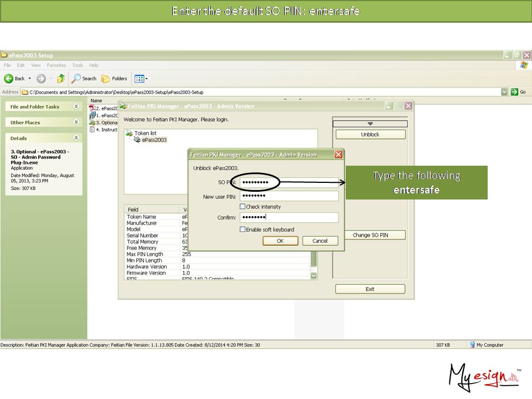Click the Go button beside the address bar
Screen dimensions: 532x399
[x=519, y=92]
